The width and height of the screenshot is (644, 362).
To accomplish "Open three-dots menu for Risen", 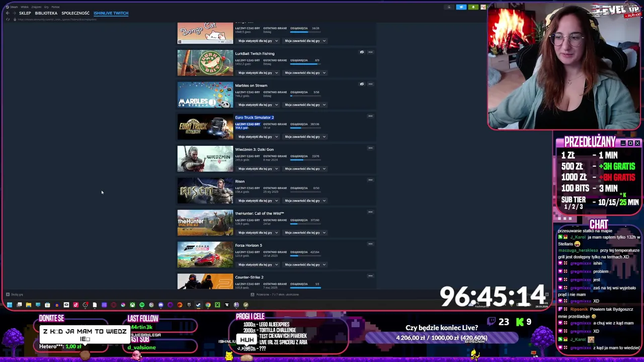I will pyautogui.click(x=370, y=180).
